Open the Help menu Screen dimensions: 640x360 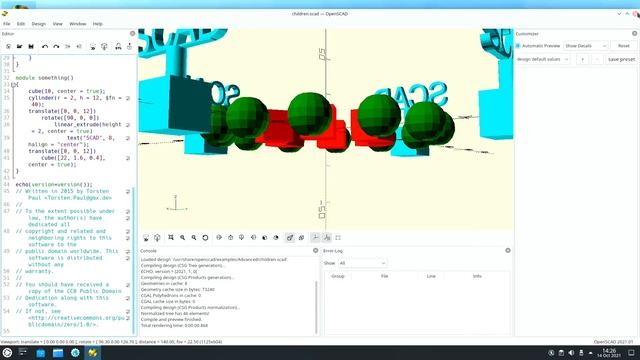point(98,24)
